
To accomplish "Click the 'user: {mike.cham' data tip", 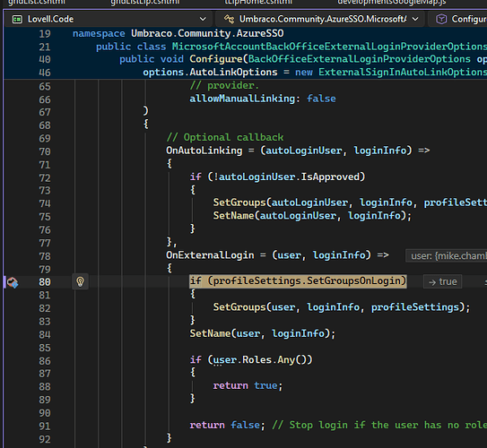I will point(447,256).
